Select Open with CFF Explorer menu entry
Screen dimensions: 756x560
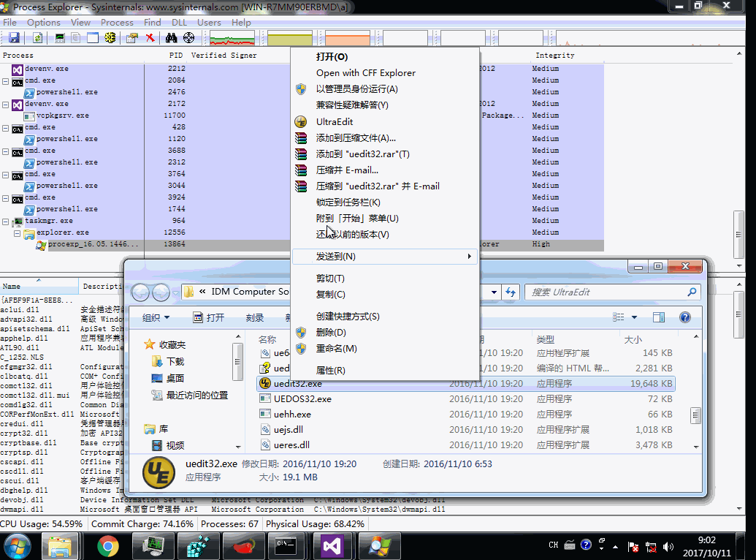coord(365,73)
